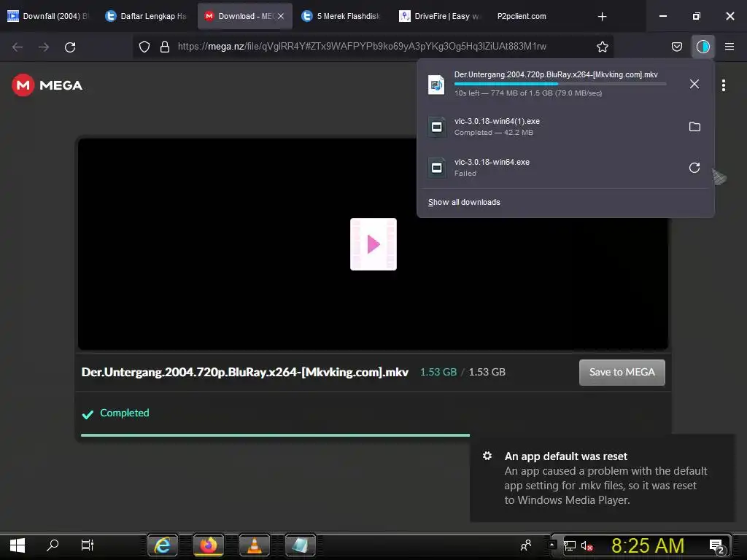Image resolution: width=747 pixels, height=560 pixels.
Task: Click Firefox taskbar icon
Action: [x=208, y=545]
